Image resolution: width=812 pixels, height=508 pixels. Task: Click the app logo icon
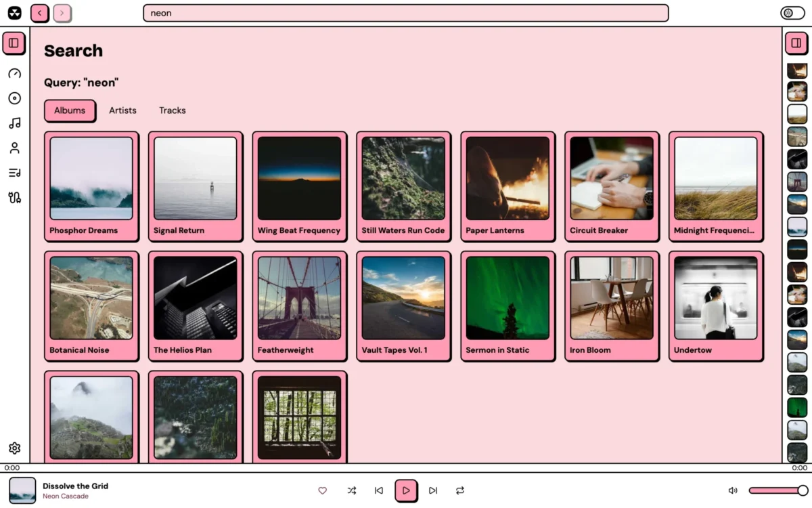point(14,13)
